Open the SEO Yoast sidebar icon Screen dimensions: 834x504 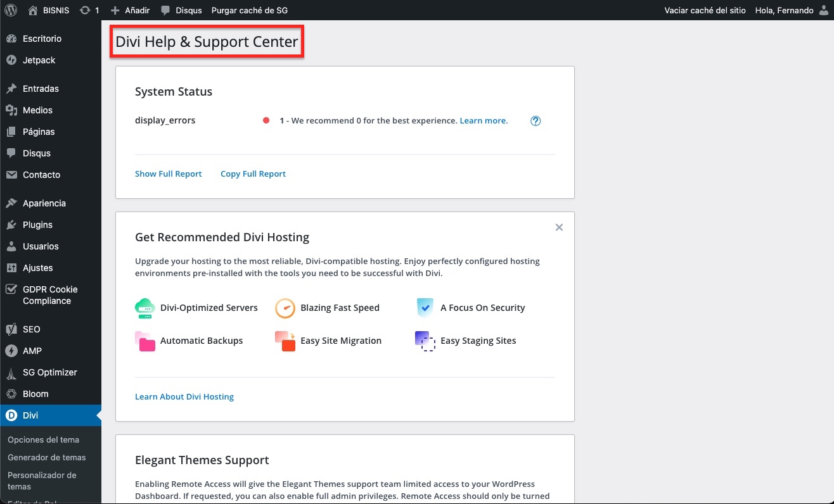point(11,329)
